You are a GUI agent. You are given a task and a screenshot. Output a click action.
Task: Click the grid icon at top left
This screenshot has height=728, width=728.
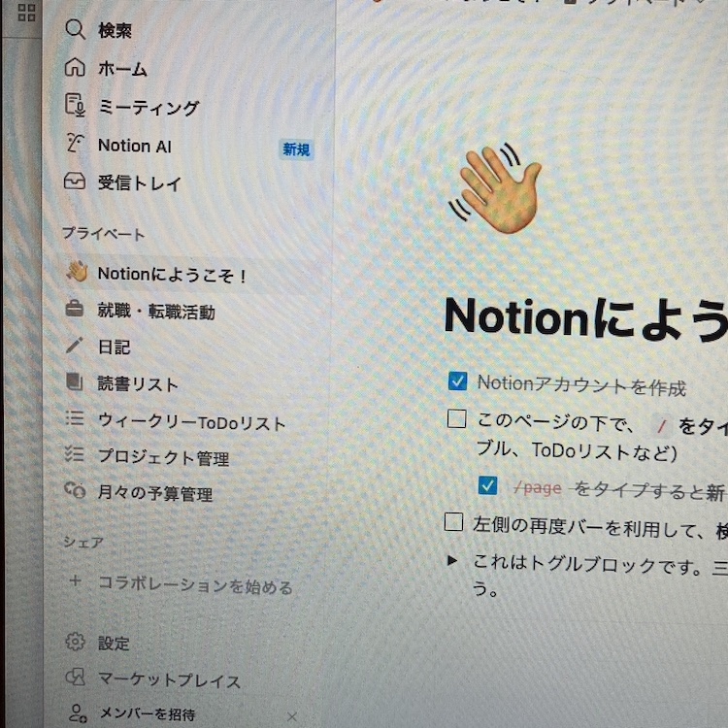[26, 13]
